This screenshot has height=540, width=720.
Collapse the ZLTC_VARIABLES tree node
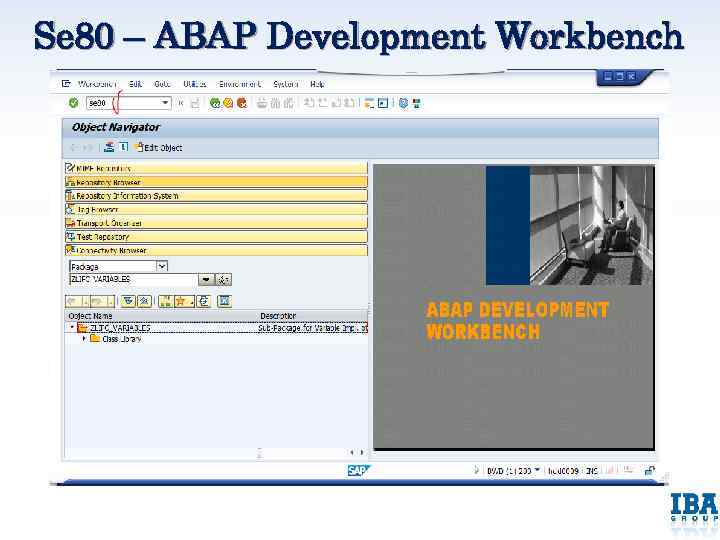[72, 327]
